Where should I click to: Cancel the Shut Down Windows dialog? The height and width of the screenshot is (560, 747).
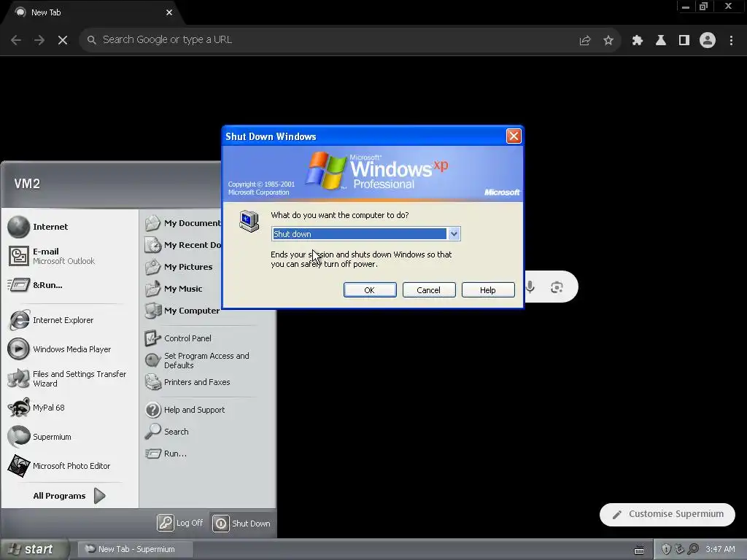[429, 290]
